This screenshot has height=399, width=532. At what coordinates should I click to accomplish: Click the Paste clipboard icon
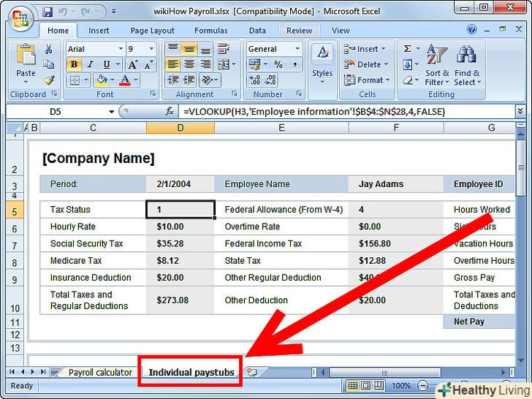tap(26, 55)
